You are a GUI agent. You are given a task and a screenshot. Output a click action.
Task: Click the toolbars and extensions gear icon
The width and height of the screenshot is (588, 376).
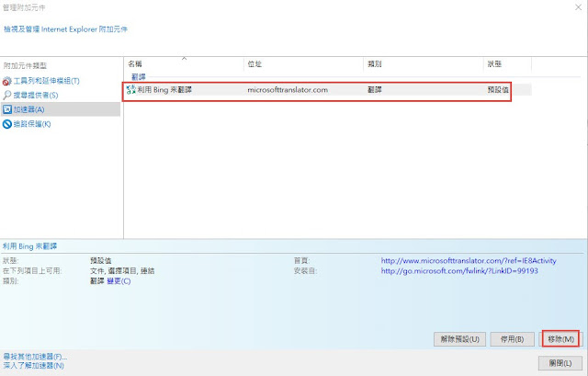(x=6, y=81)
